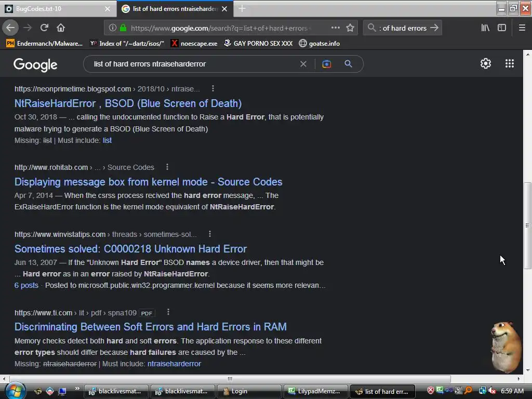Screen dimensions: 532x399
Task: Click the Google logo
Action: point(35,64)
